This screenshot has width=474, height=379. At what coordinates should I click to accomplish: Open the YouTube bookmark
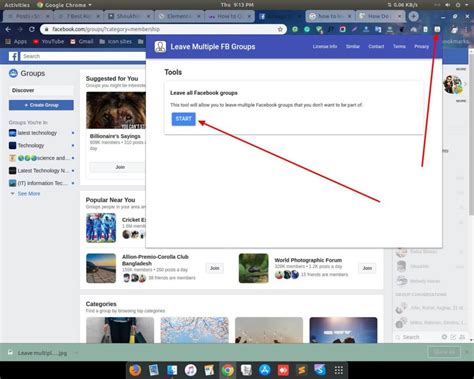48,42
